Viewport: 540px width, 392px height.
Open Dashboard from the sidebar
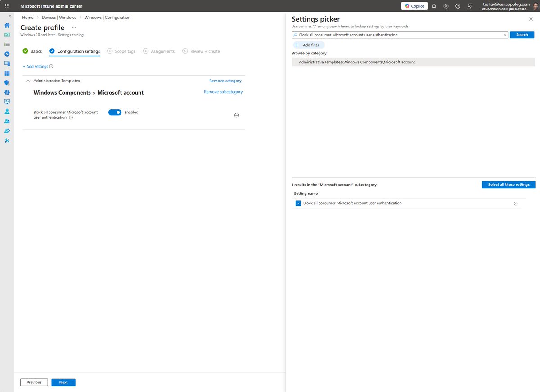point(7,35)
